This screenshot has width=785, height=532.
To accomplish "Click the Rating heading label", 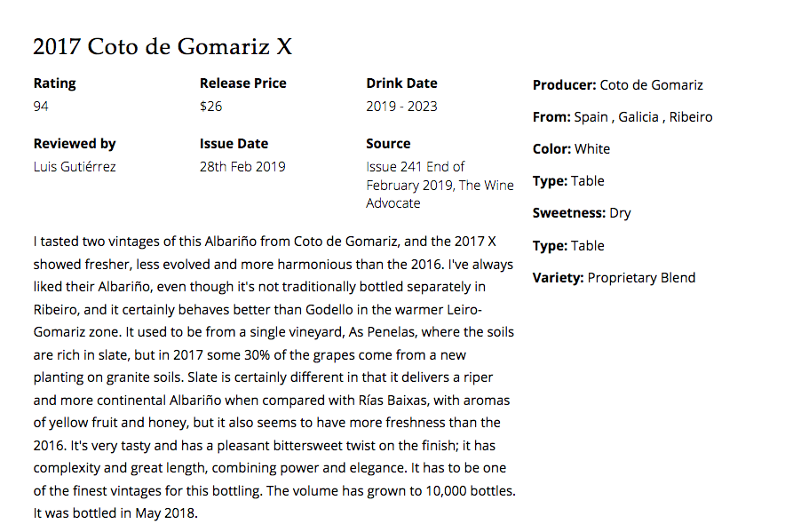I will [54, 83].
